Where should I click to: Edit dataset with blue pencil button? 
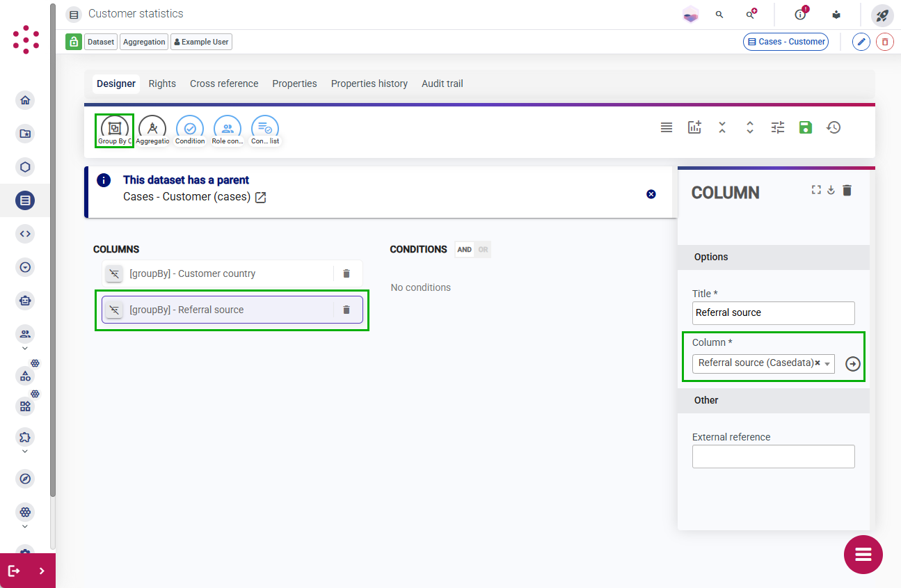861,42
